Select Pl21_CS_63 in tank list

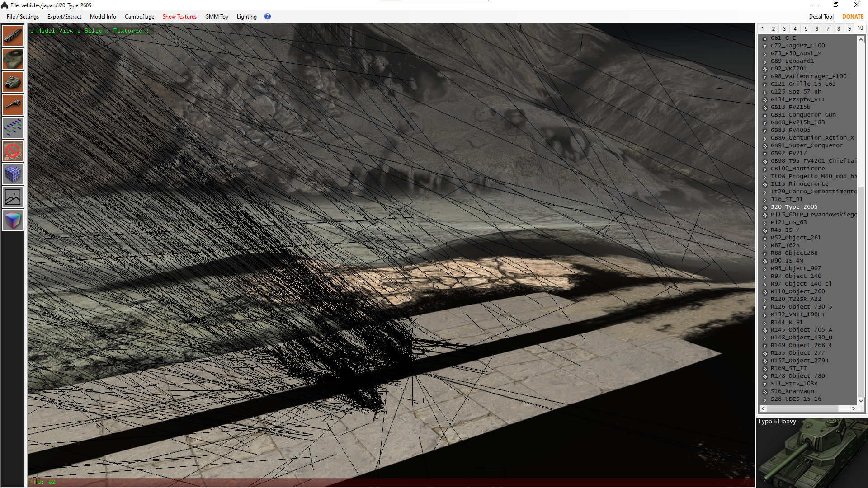click(x=788, y=222)
